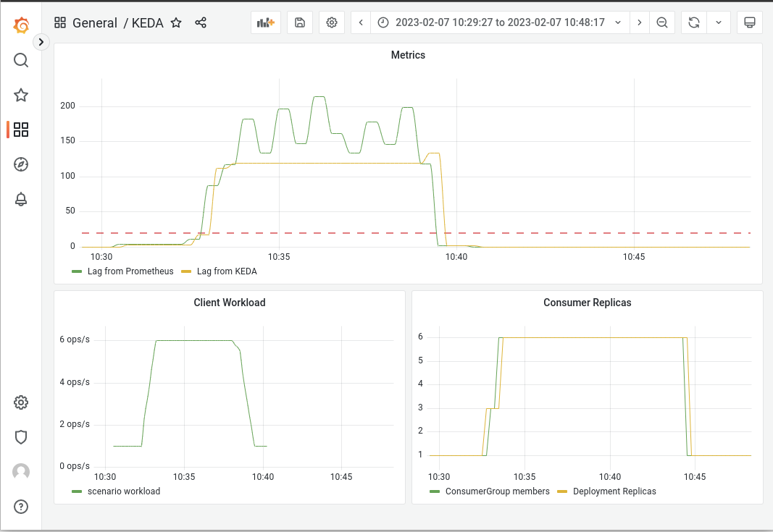Open the General folder breadcrumb
The width and height of the screenshot is (773, 532).
pos(95,23)
